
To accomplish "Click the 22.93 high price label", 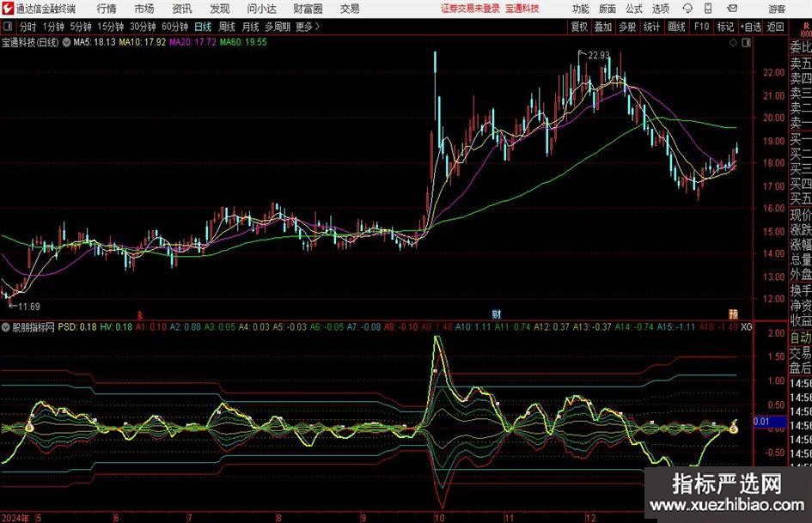I will pos(599,56).
